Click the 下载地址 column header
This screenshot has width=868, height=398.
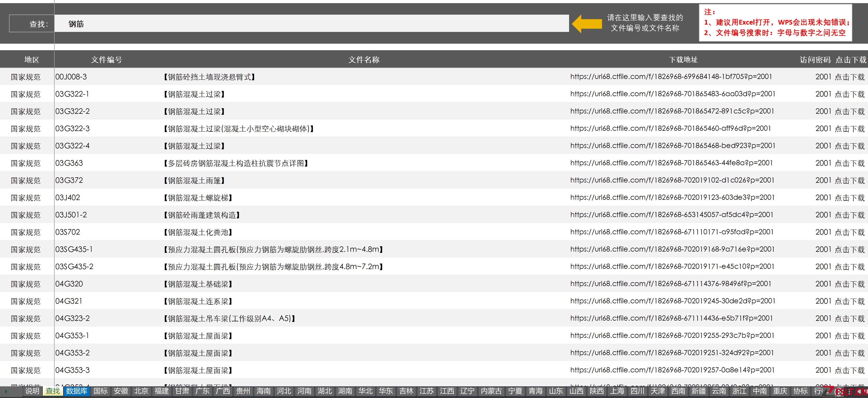pos(683,60)
